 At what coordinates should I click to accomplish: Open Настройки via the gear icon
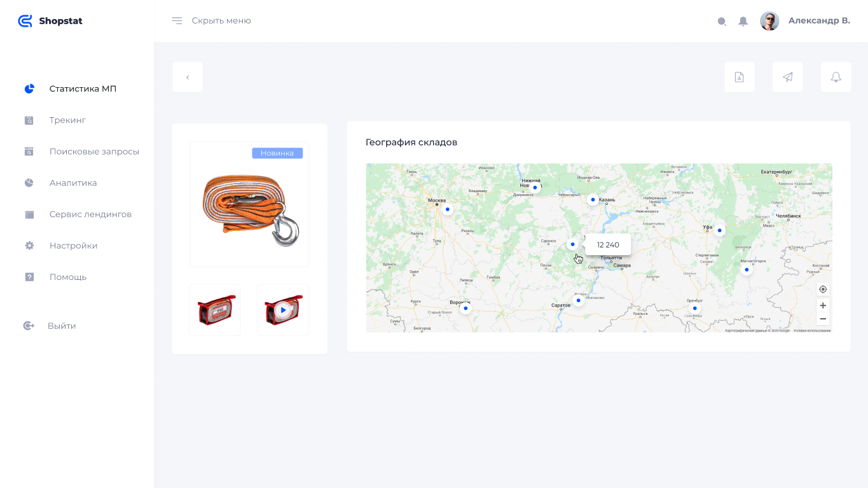(x=29, y=245)
